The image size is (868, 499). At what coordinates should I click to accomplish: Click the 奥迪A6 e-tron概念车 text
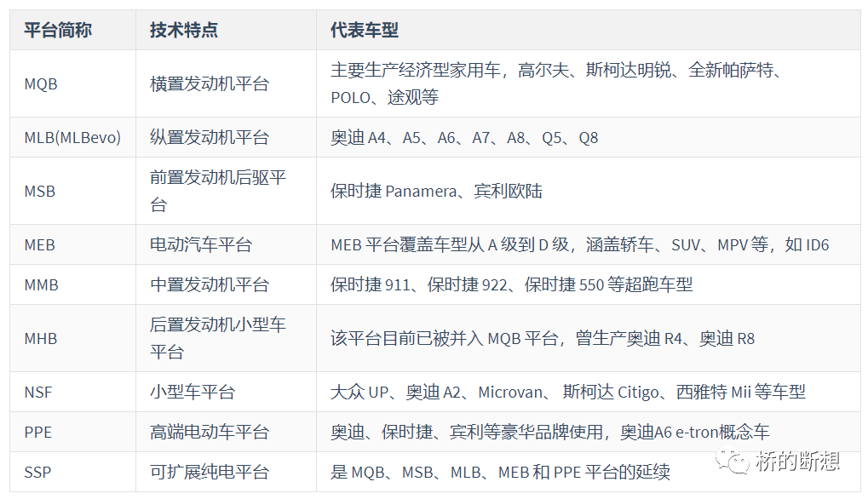[695, 432]
